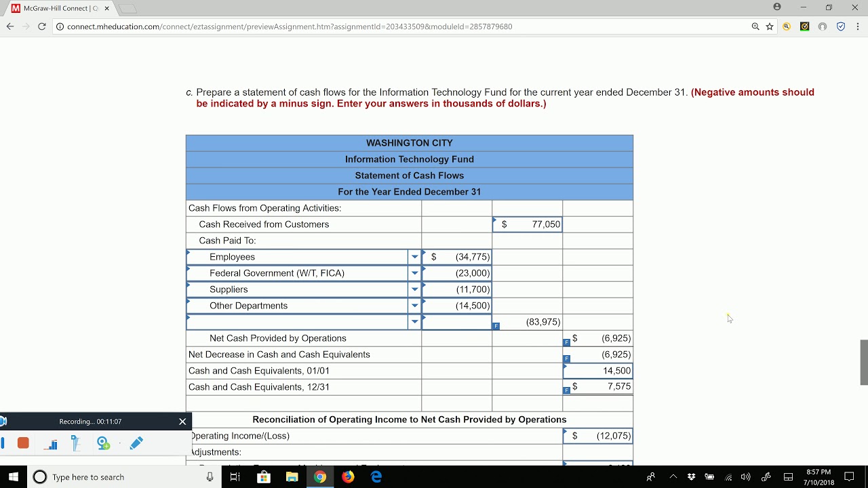Close the McGraw-Hill Connect tab

(106, 8)
